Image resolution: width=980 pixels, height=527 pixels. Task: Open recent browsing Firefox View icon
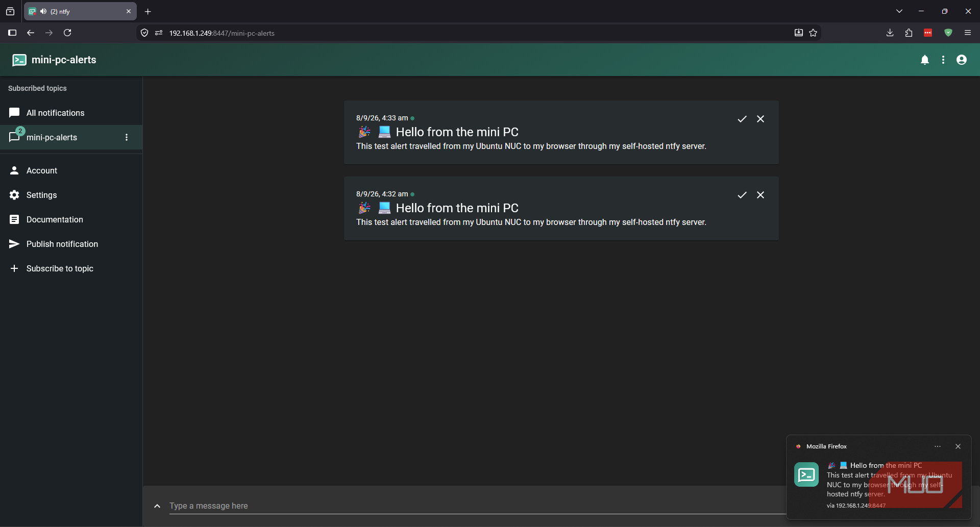[10, 11]
